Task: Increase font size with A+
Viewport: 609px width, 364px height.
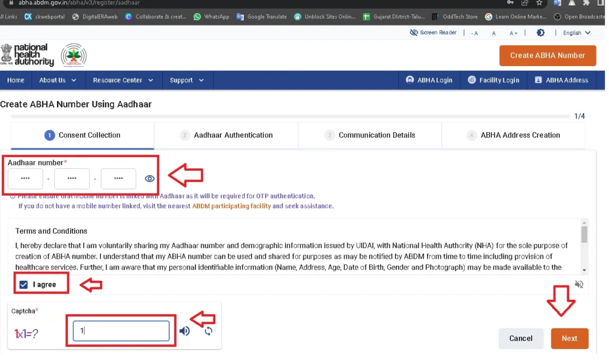Action: click(513, 33)
